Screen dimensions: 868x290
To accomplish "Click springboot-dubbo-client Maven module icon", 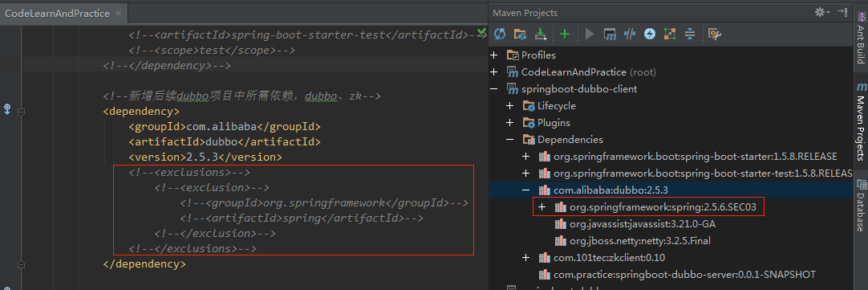I will tap(513, 88).
